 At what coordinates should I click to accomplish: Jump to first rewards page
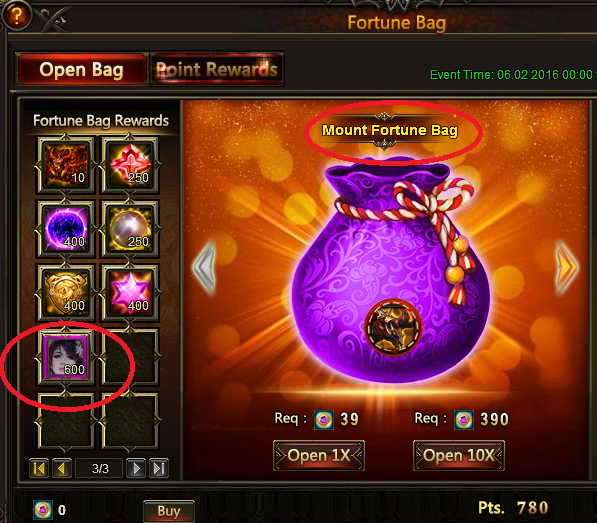[39, 468]
